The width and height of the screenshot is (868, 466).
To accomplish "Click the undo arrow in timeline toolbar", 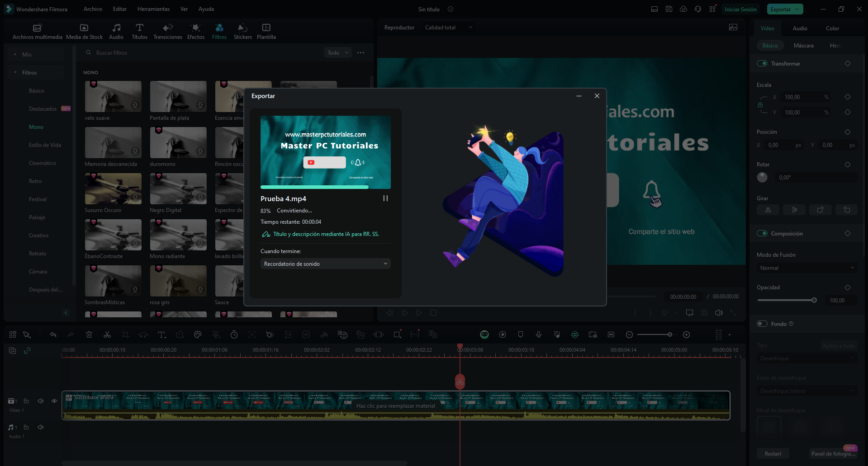I will (x=53, y=334).
